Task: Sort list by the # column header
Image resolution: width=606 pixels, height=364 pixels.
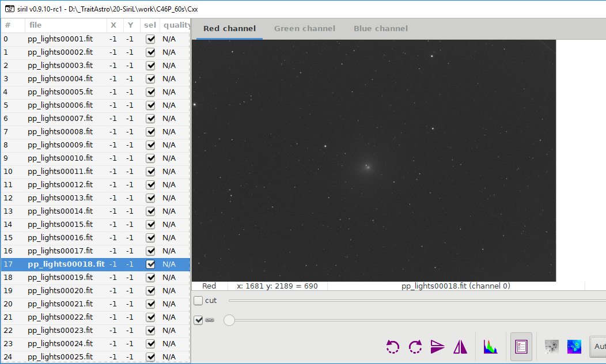Action: coord(13,25)
